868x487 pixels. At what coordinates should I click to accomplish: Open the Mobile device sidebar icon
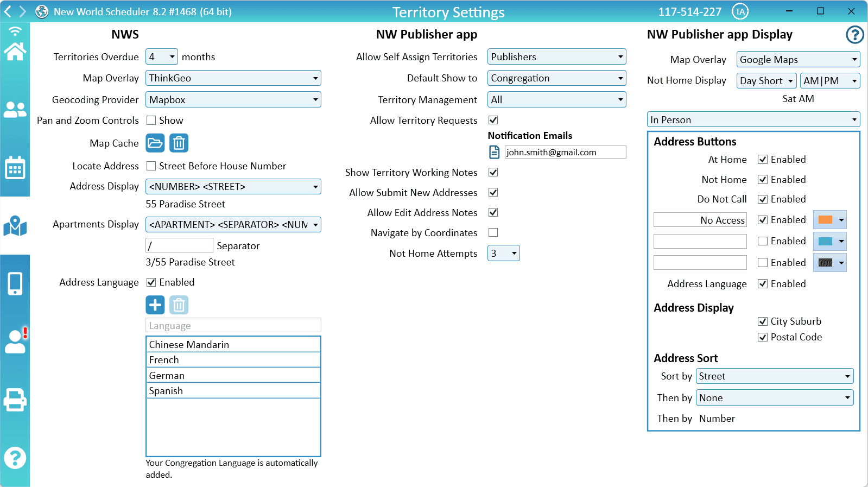coord(15,283)
